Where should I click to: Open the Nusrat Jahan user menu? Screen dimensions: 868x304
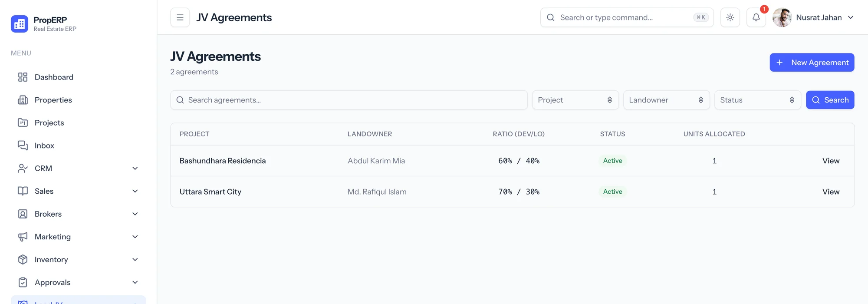(x=813, y=17)
